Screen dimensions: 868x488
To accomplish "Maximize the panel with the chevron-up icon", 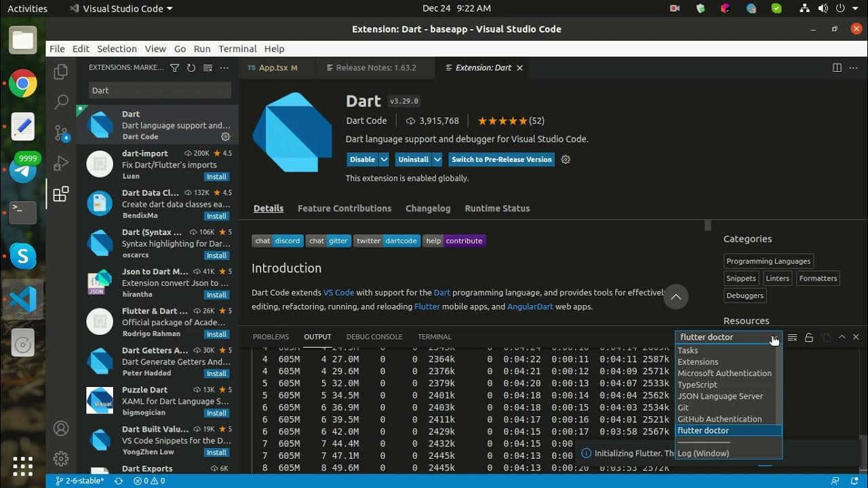I will (x=842, y=337).
